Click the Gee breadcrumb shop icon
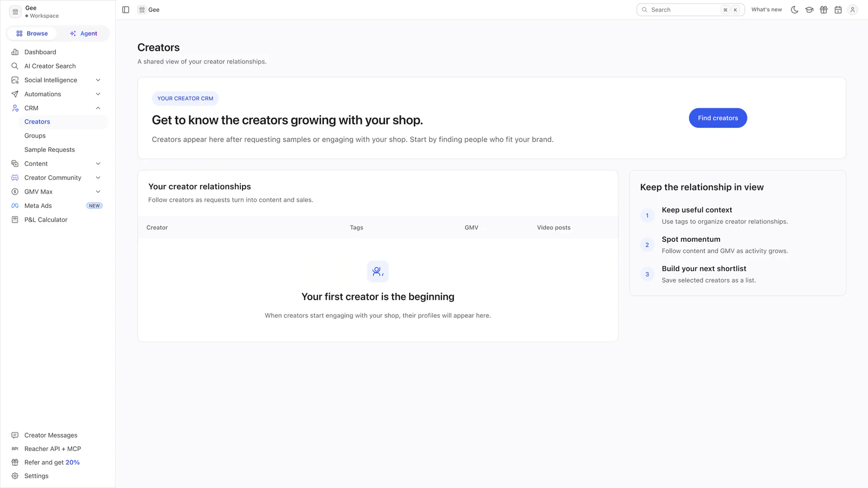868x488 pixels. 142,10
